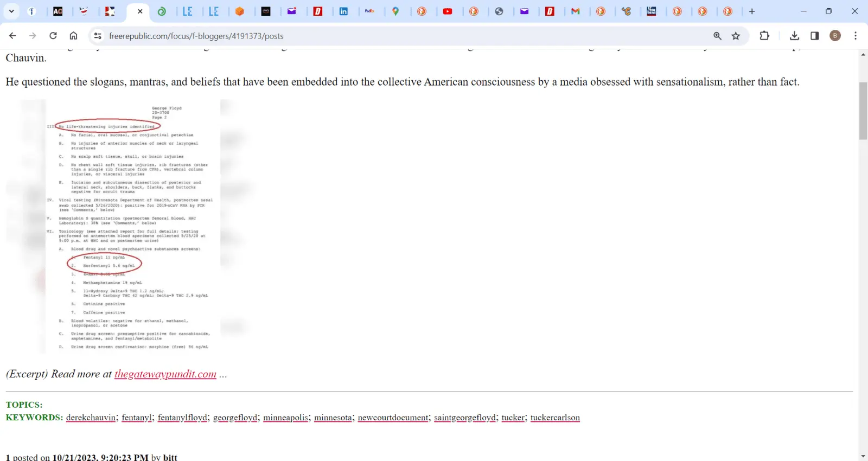The width and height of the screenshot is (868, 461).
Task: Close the active Free Republic tab
Action: [x=140, y=11]
